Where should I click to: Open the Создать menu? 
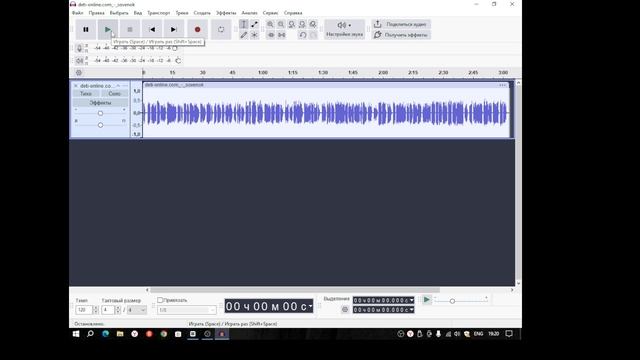tap(202, 13)
